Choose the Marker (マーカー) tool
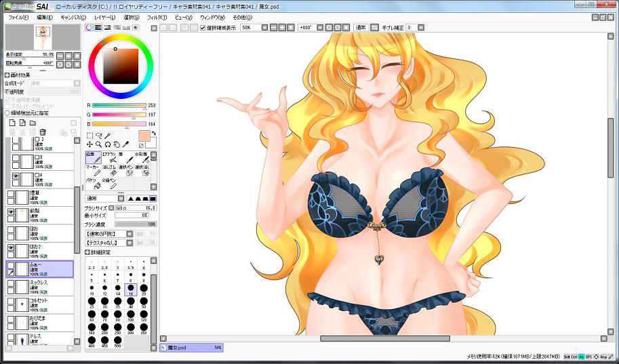Image resolution: width=619 pixels, height=364 pixels. 93,170
